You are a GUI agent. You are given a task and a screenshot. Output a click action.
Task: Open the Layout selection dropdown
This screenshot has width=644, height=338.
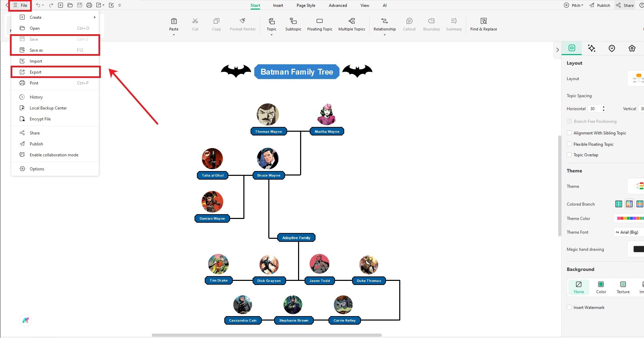click(x=636, y=78)
